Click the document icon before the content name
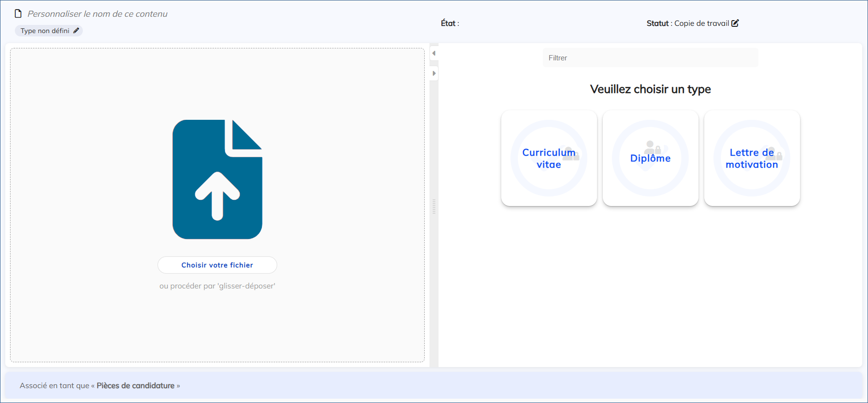Screen dimensions: 868x403 [18, 14]
